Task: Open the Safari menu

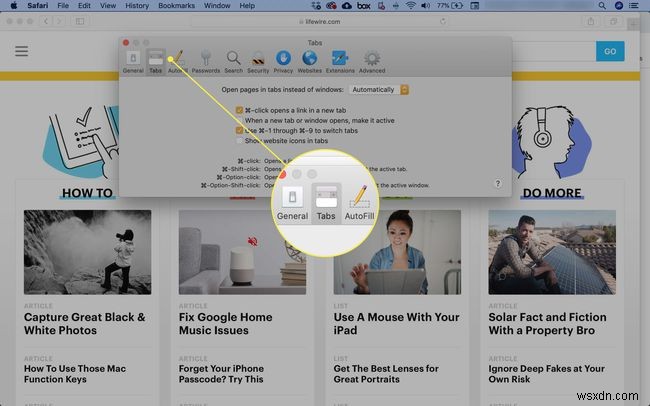Action: click(x=38, y=5)
